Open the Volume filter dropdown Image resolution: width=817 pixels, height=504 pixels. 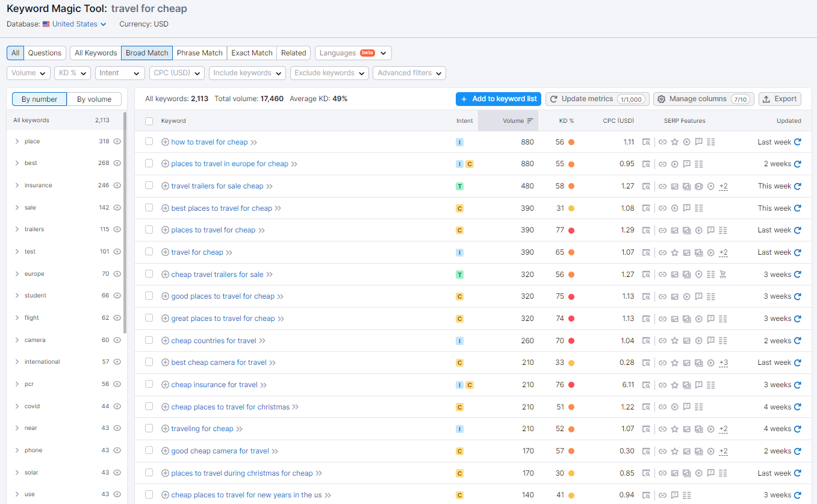pos(28,73)
